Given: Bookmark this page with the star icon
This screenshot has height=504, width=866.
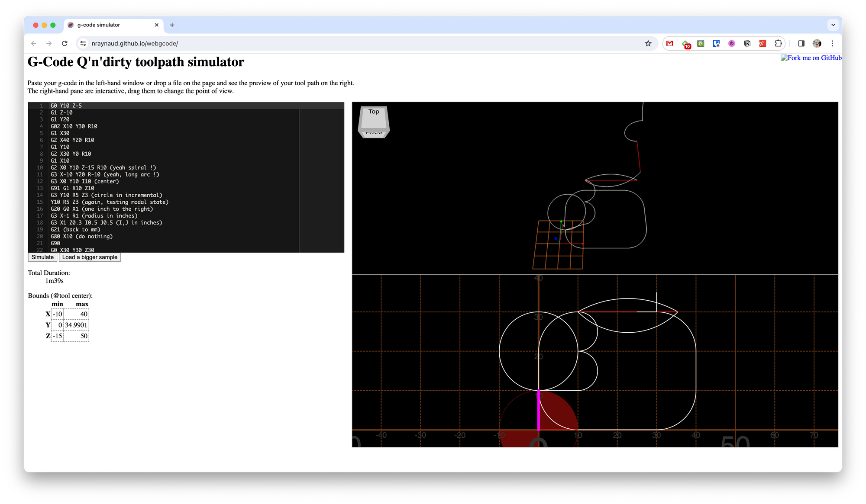Looking at the screenshot, I should pyautogui.click(x=648, y=43).
